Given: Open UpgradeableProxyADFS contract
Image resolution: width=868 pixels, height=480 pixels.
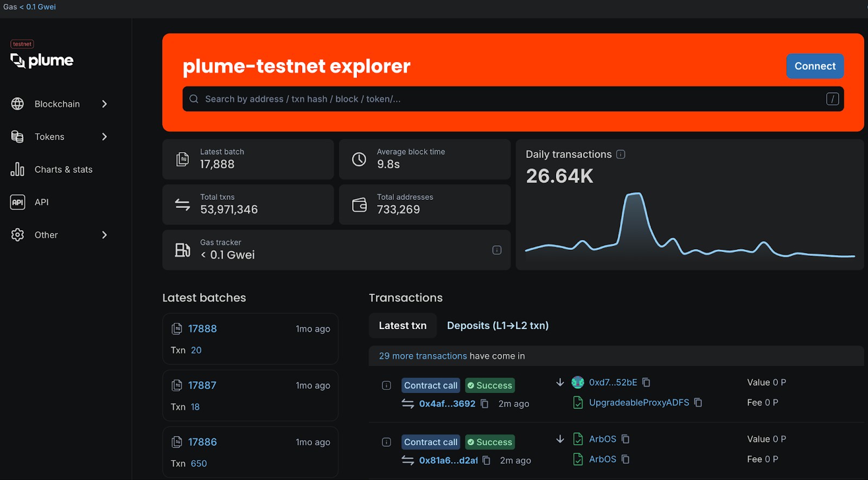Looking at the screenshot, I should (x=639, y=402).
